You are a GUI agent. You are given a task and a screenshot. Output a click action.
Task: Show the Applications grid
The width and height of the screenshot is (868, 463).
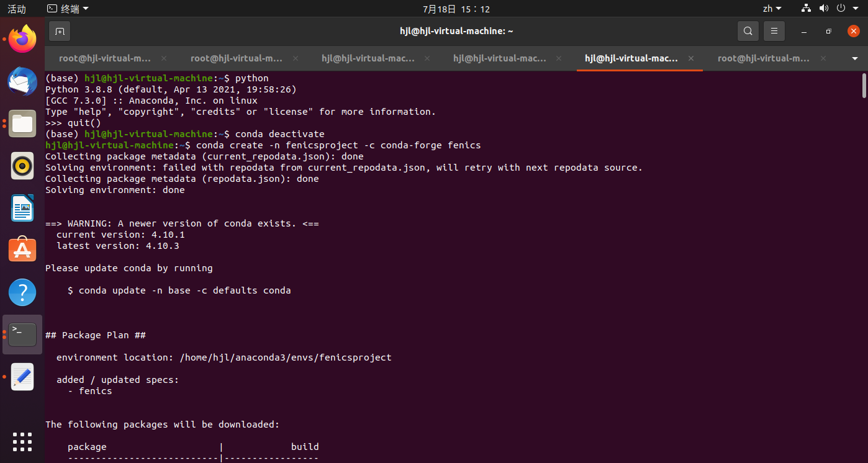[22, 441]
